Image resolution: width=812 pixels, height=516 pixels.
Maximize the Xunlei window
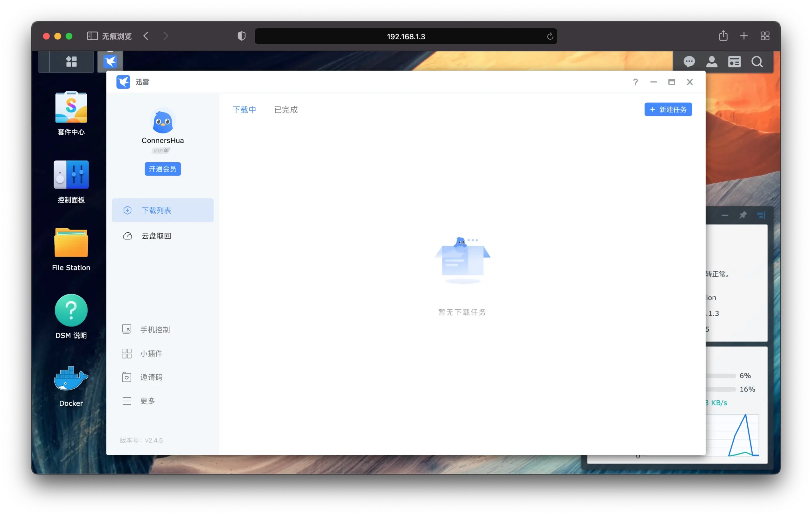[x=671, y=82]
